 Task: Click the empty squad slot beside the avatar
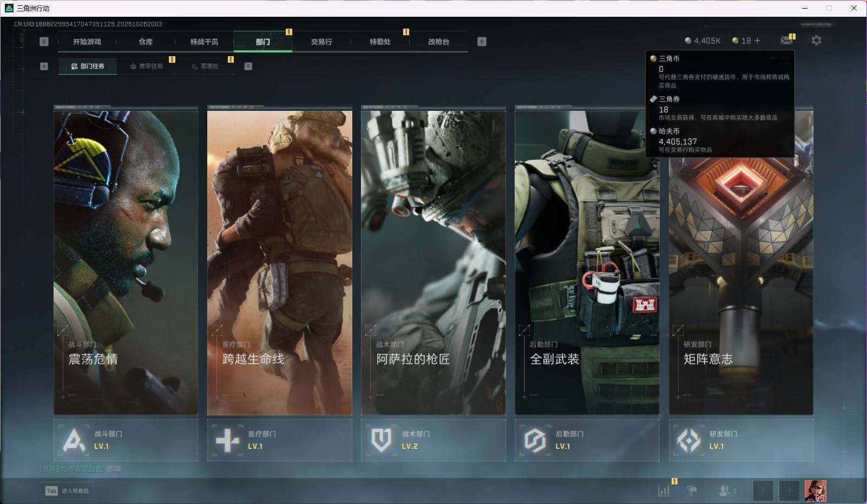coord(789,490)
